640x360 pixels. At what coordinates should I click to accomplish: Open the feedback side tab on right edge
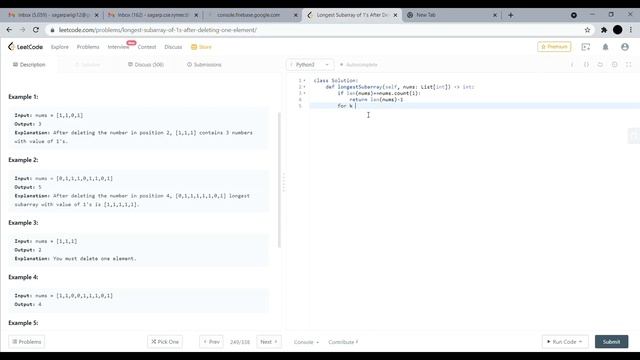(634, 136)
